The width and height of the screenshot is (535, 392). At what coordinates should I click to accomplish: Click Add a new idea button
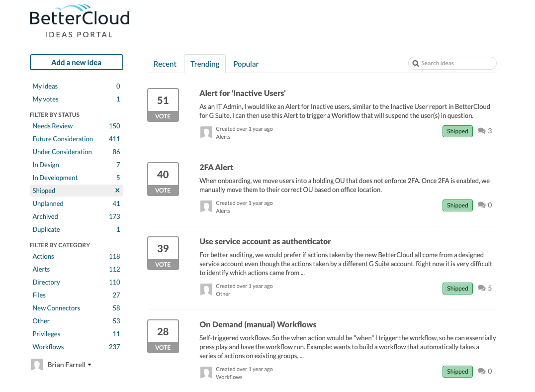coord(77,63)
